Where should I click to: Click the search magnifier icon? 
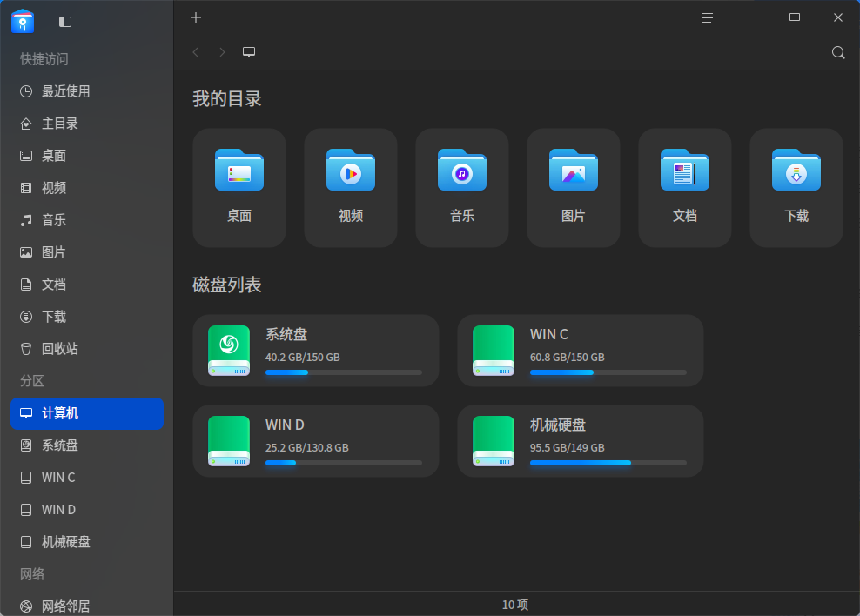838,52
